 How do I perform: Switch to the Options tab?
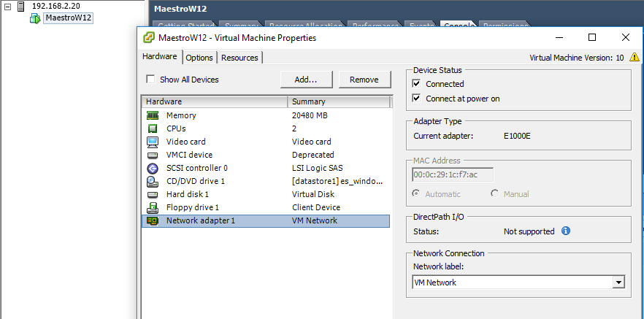point(199,58)
